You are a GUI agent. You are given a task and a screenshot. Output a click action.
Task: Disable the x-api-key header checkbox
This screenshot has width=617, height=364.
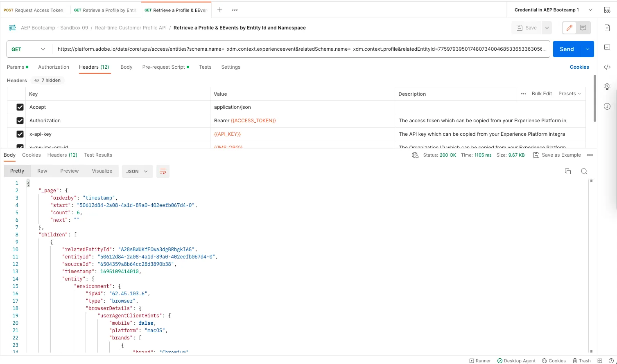click(x=20, y=134)
